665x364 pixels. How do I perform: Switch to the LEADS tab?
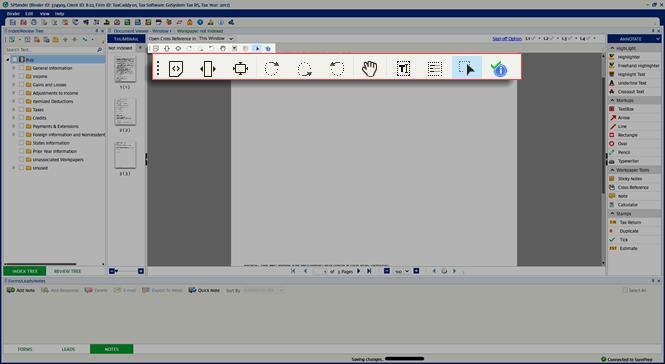coord(68,349)
